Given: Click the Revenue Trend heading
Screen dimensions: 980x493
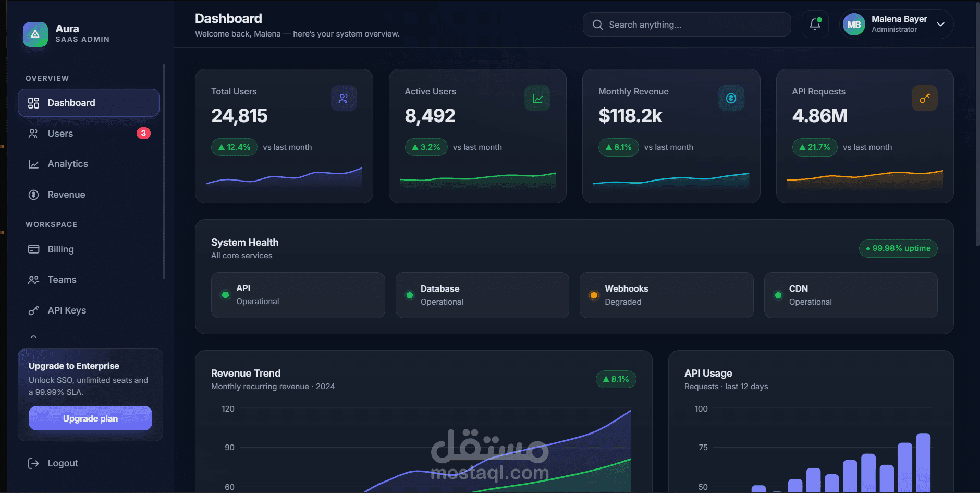Looking at the screenshot, I should click(x=246, y=373).
